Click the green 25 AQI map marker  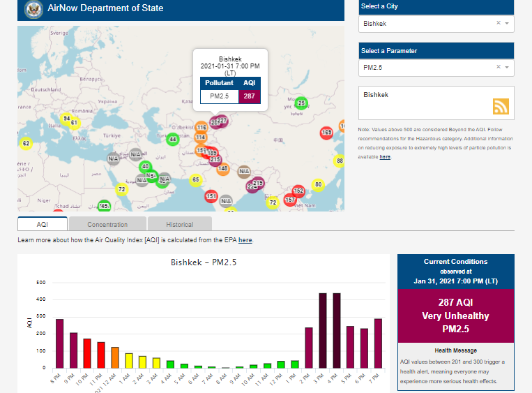click(x=301, y=103)
